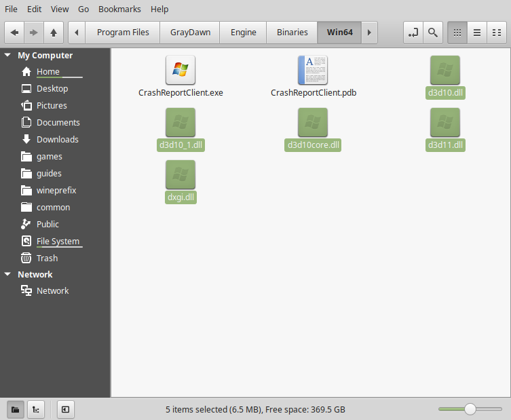The image size is (511, 420).
Task: Select the CrashReportClient.exe file icon
Action: [x=181, y=70]
